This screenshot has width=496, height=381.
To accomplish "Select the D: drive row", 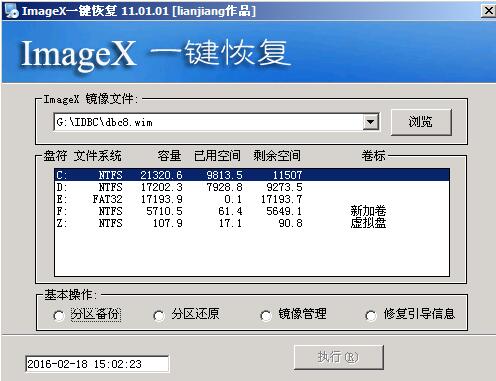I will pos(252,187).
